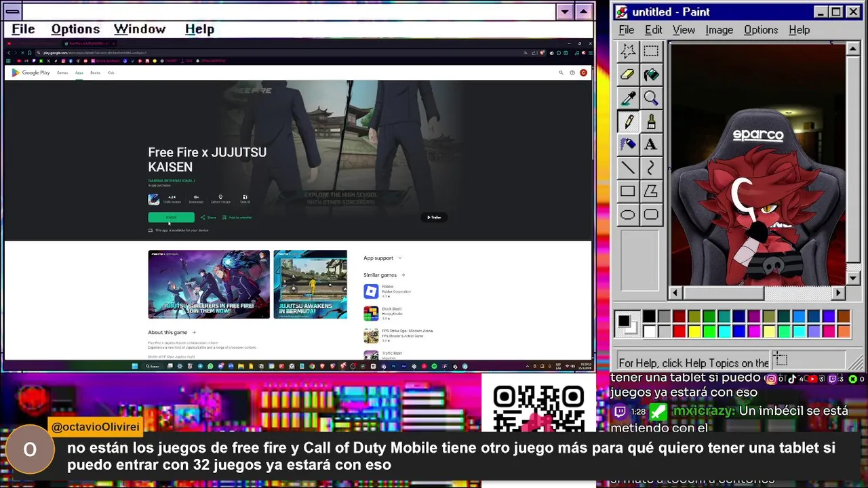Select the Pick Color eyedropper tool
The width and height of the screenshot is (868, 488).
click(x=628, y=98)
